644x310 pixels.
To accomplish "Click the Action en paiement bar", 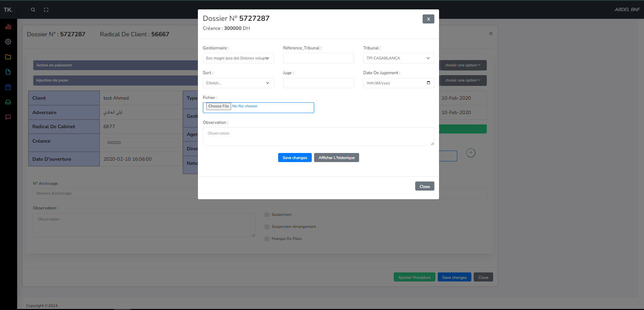I will 115,65.
